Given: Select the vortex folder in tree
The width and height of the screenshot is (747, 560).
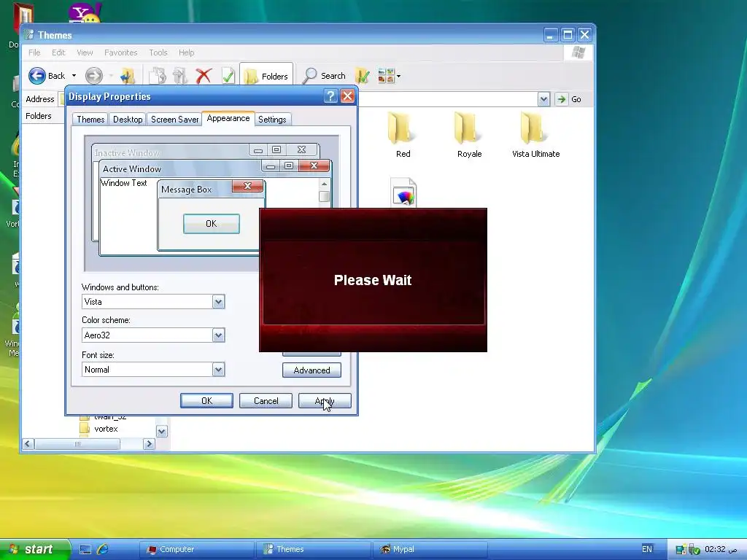Looking at the screenshot, I should tap(106, 429).
